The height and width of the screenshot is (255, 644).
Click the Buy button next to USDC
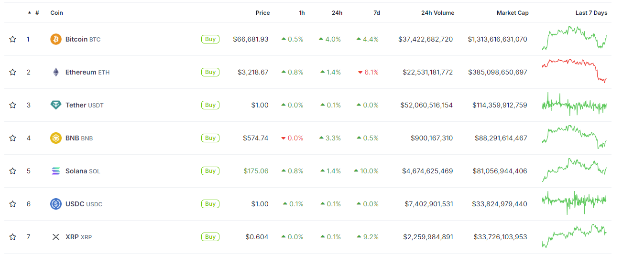coord(210,204)
